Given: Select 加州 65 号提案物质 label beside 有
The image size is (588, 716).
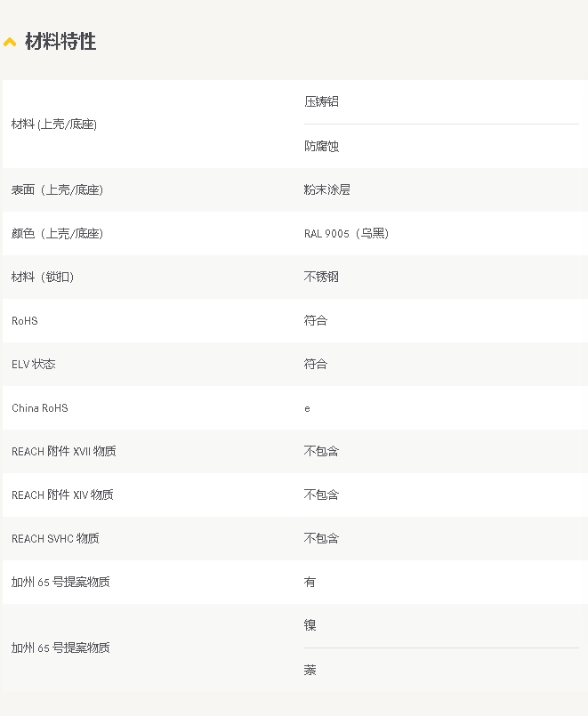Looking at the screenshot, I should coord(60,583).
